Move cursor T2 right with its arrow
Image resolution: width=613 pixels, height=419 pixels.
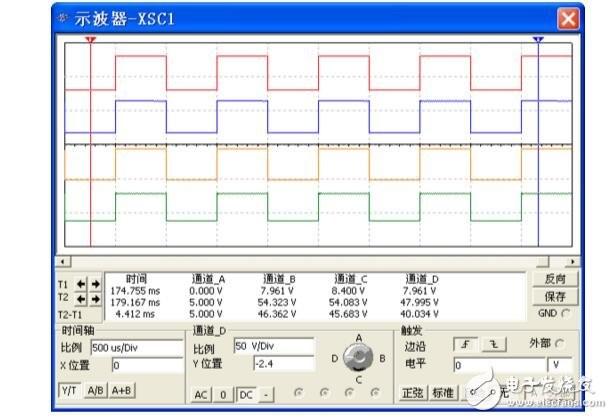click(x=95, y=299)
